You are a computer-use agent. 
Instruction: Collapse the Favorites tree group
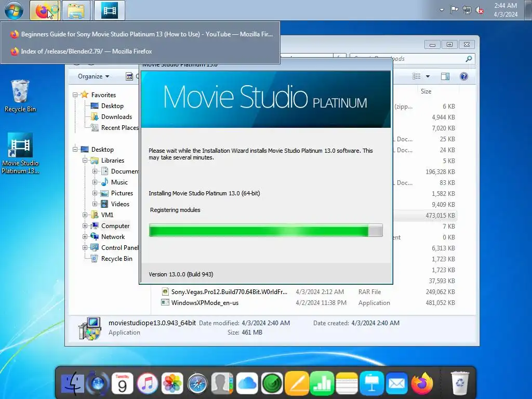[x=75, y=95]
